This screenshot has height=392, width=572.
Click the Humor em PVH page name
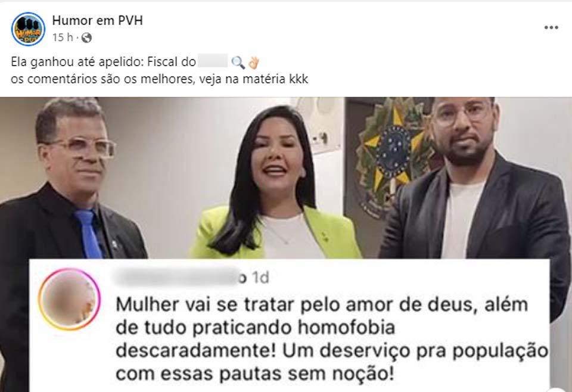(97, 20)
